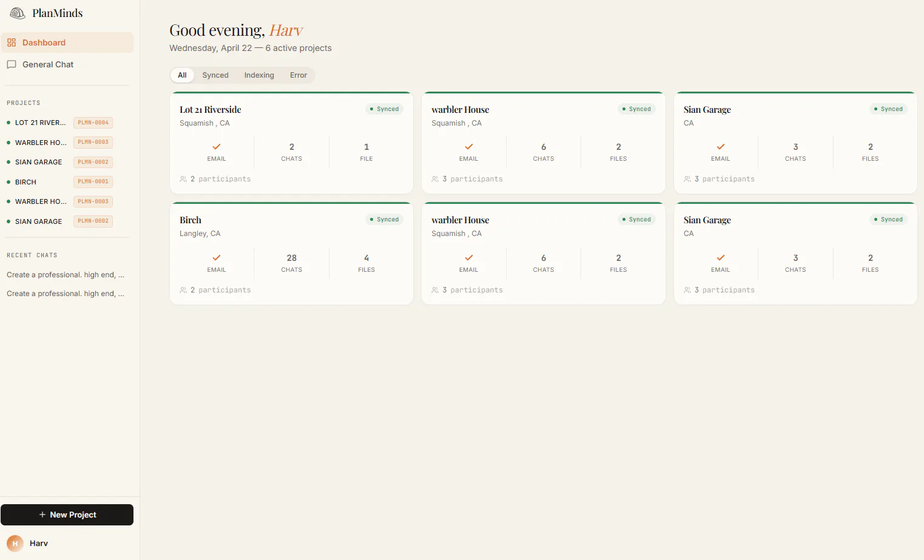The width and height of the screenshot is (924, 560).
Task: Click the Dashboard grid icon in sidebar
Action: coord(12,42)
